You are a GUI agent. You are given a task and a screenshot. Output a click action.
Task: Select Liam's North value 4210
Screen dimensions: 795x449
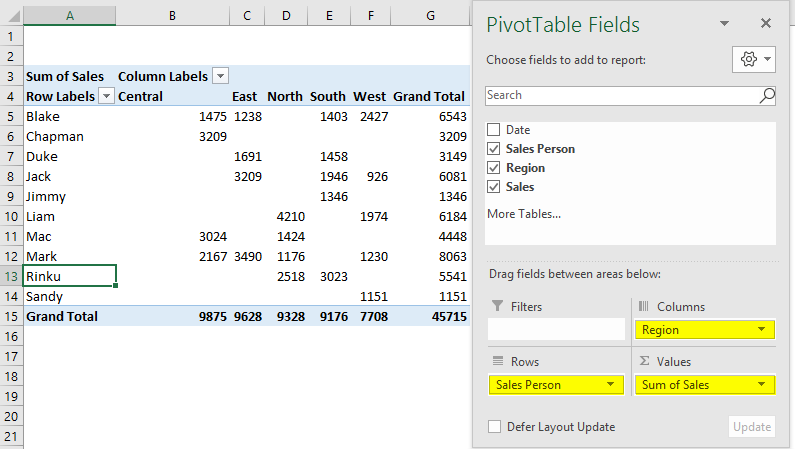tap(286, 216)
